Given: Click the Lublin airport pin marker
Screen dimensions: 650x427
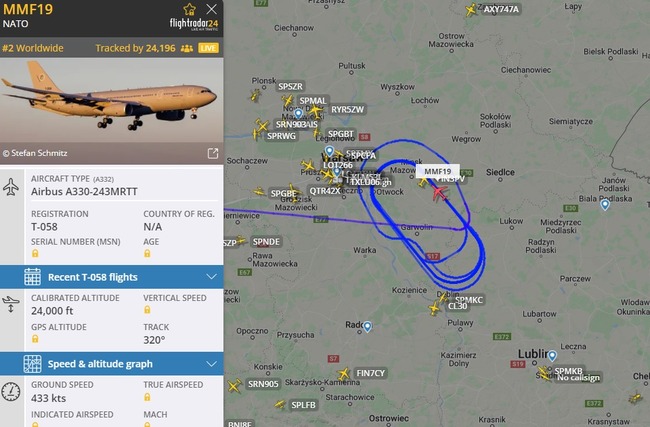Looking at the screenshot, I should [x=552, y=355].
